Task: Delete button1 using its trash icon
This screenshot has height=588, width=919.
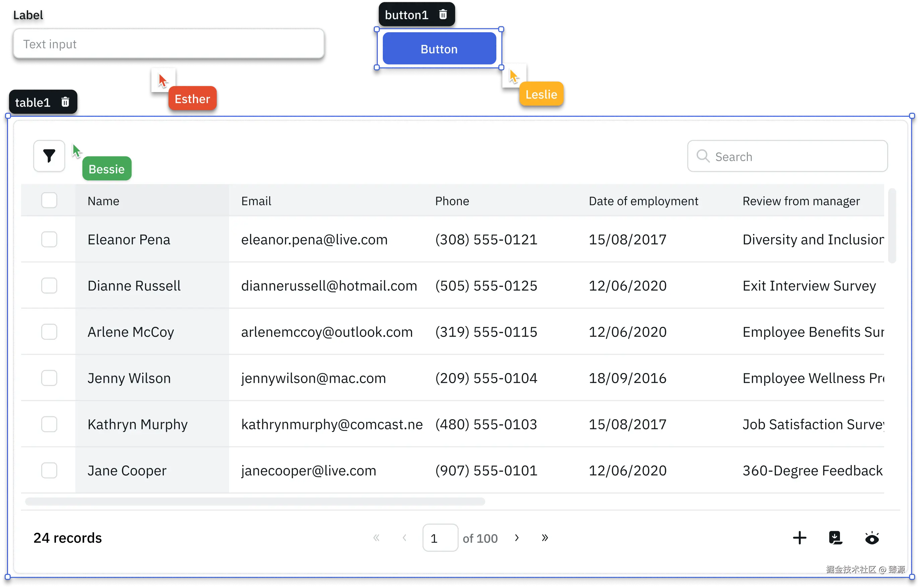Action: pyautogui.click(x=443, y=14)
